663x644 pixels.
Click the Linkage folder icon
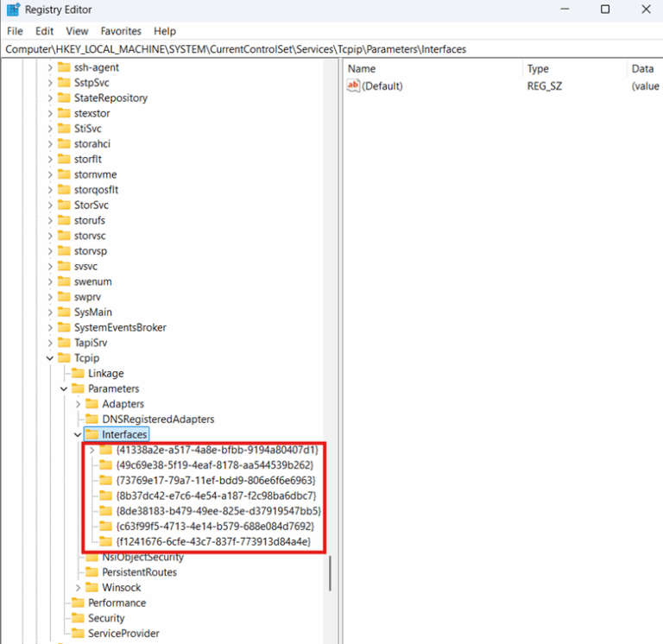click(78, 373)
